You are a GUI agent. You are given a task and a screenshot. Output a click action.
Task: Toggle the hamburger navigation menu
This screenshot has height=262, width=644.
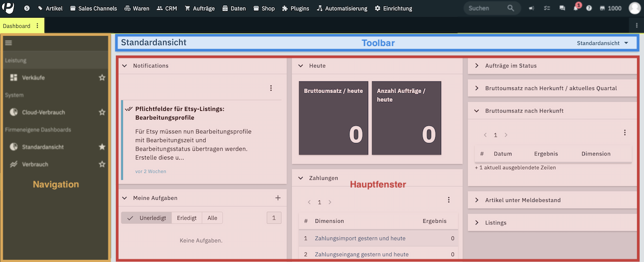[9, 43]
